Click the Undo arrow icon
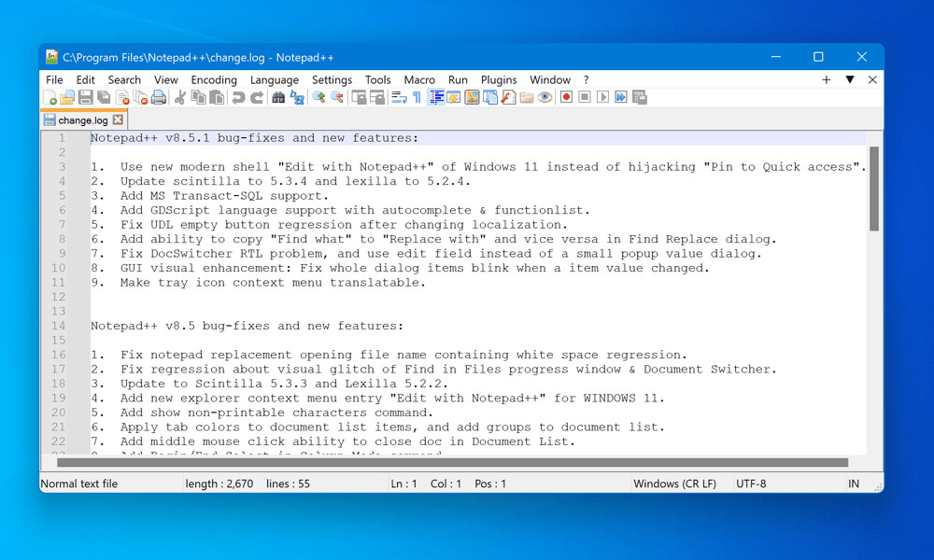Viewport: 934px width, 560px height. (x=238, y=98)
